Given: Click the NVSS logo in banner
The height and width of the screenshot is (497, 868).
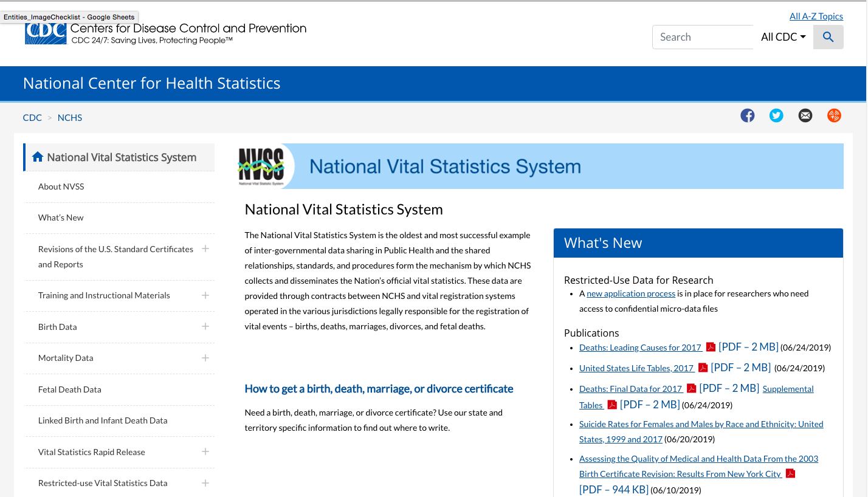Looking at the screenshot, I should tap(261, 166).
